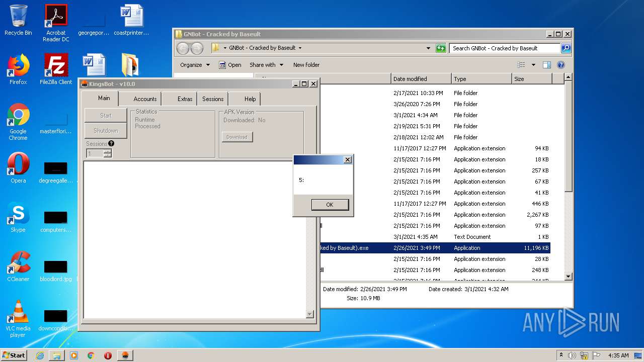Open the CCleaner desktop shortcut
Image resolution: width=644 pixels, height=362 pixels.
pyautogui.click(x=18, y=266)
